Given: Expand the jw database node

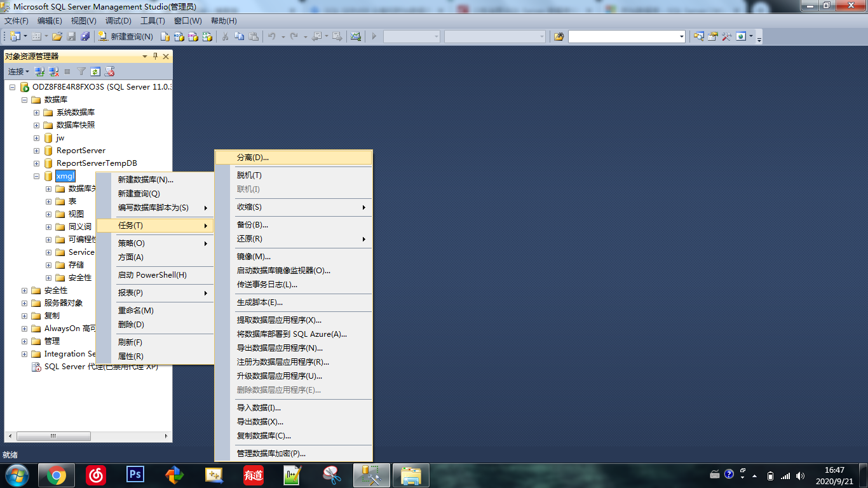Looking at the screenshot, I should point(37,138).
